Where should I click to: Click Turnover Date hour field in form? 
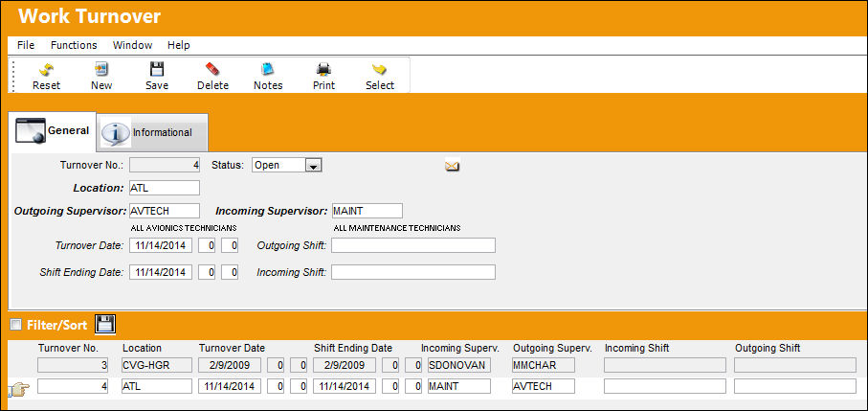pos(207,245)
